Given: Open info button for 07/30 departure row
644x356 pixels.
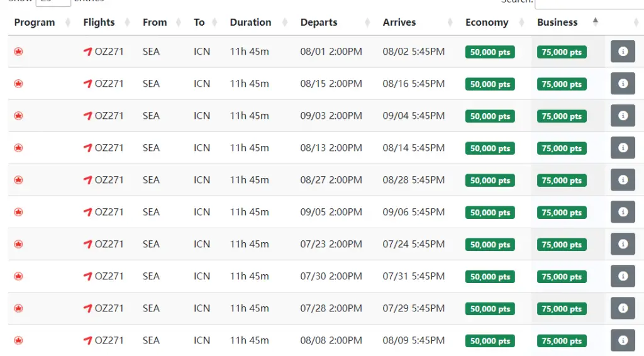Looking at the screenshot, I should [623, 276].
